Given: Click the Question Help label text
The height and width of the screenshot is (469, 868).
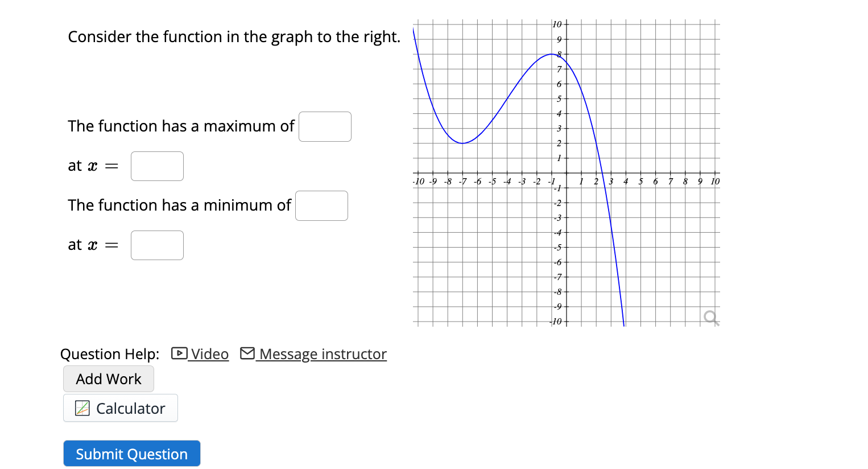Looking at the screenshot, I should [x=109, y=353].
